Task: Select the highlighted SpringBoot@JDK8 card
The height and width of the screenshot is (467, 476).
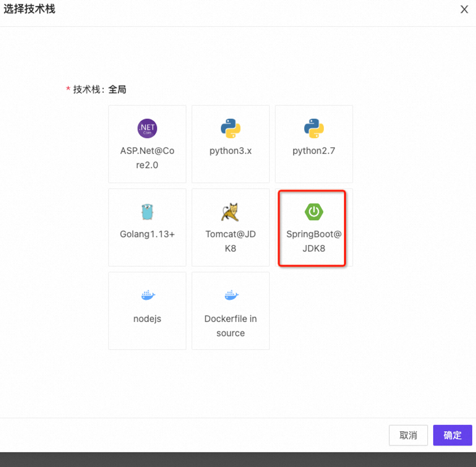Action: pyautogui.click(x=314, y=227)
